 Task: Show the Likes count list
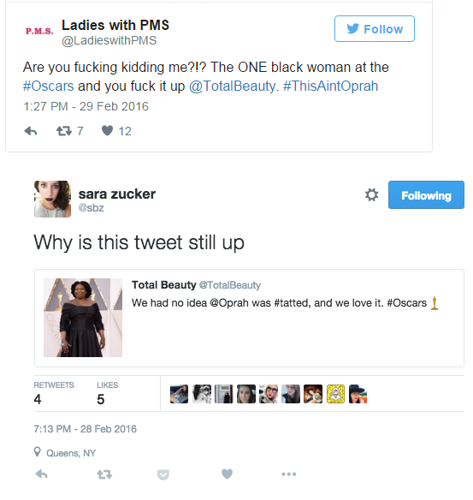tap(107, 393)
